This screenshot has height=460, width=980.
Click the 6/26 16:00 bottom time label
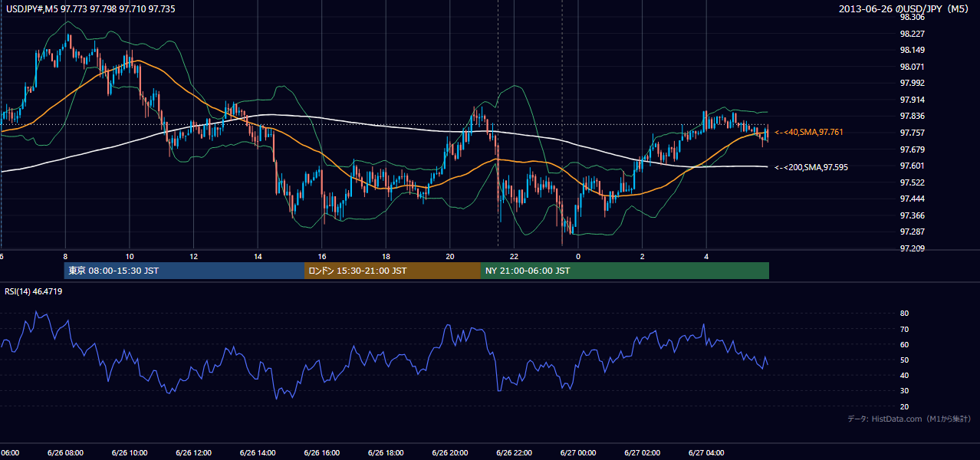click(x=321, y=452)
